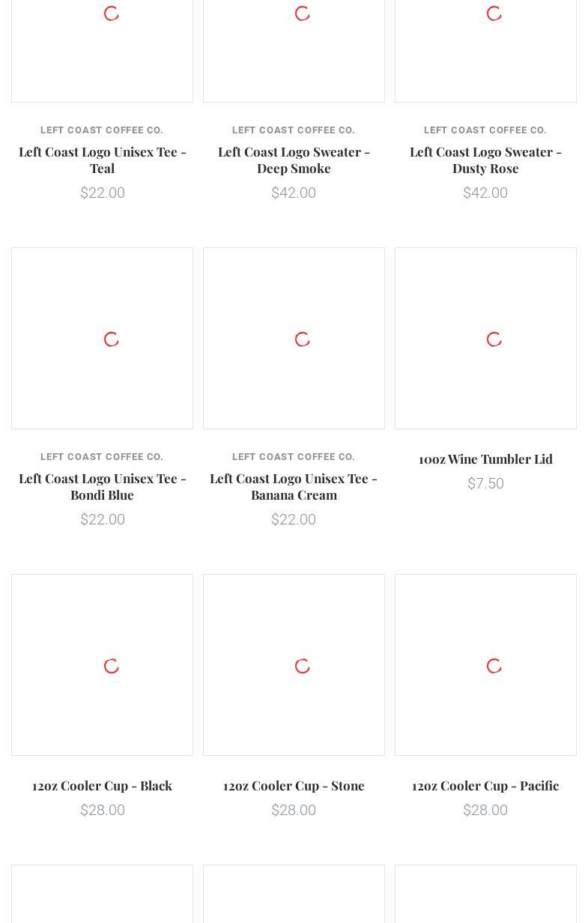
Task: Open 12oz Cooler Cup - Pacific link
Action: pyautogui.click(x=485, y=785)
